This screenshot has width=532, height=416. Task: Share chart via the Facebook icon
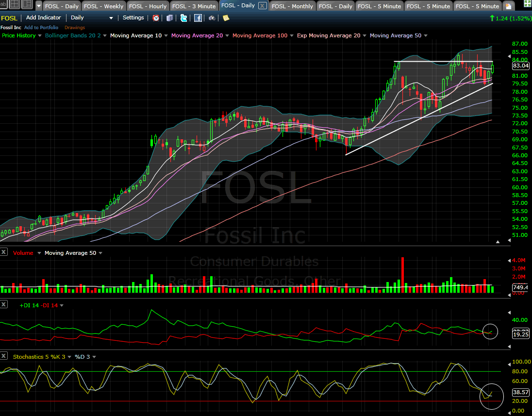[198, 18]
